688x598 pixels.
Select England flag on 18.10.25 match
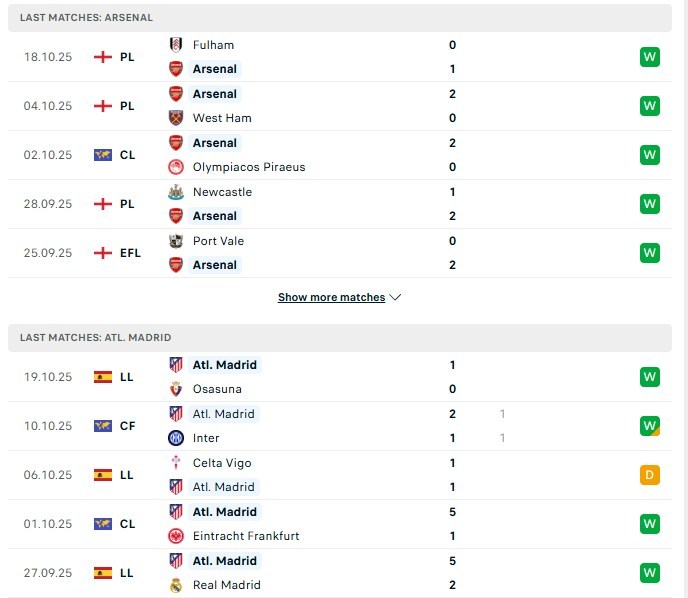click(x=102, y=57)
